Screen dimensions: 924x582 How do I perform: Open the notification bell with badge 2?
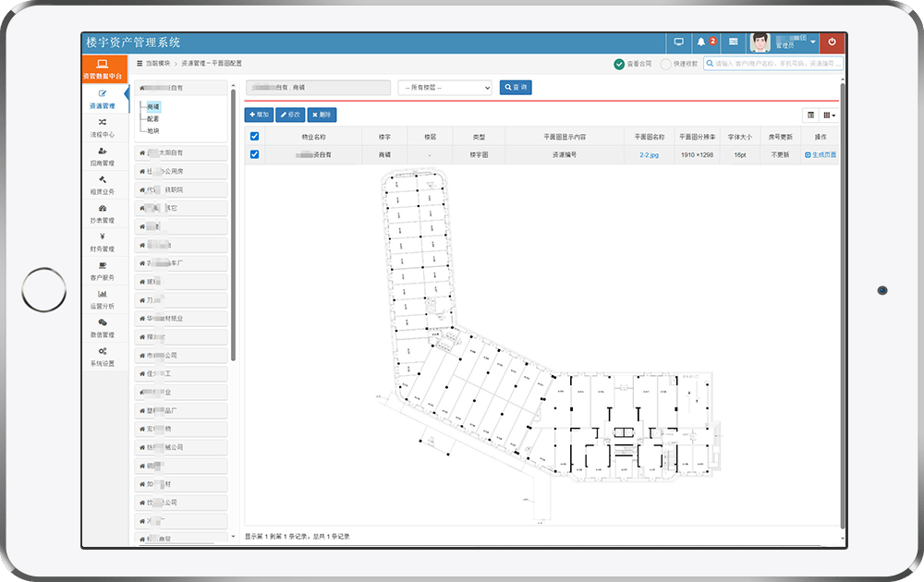[705, 42]
